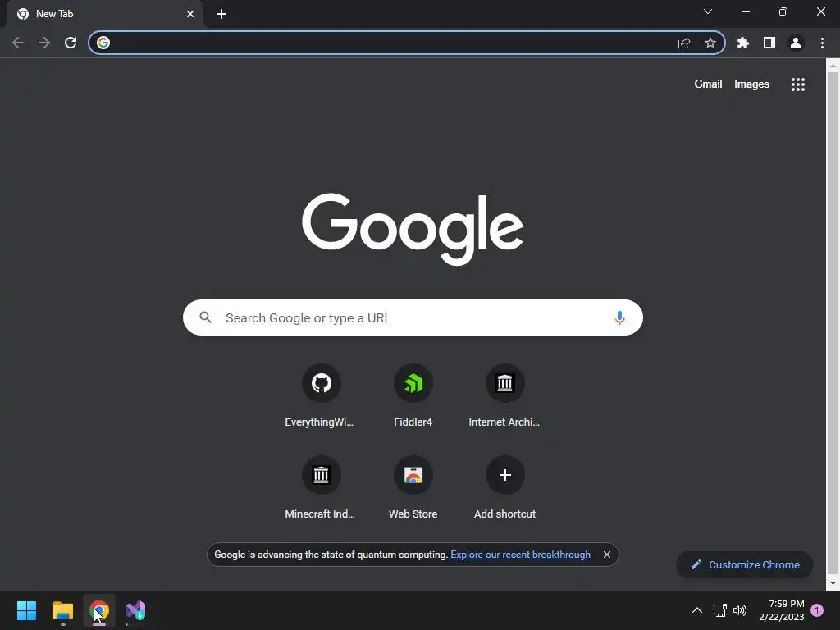Toggle the Chrome side panel
Screen dimensions: 840x630
(x=769, y=43)
